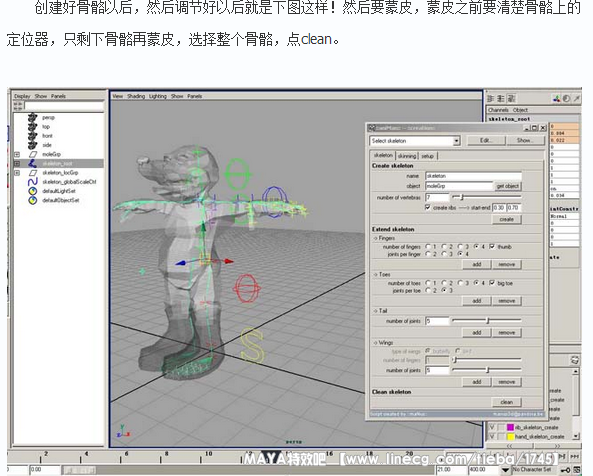Click the skeleton_globalScaleCtrl curve icon

pos(33,182)
